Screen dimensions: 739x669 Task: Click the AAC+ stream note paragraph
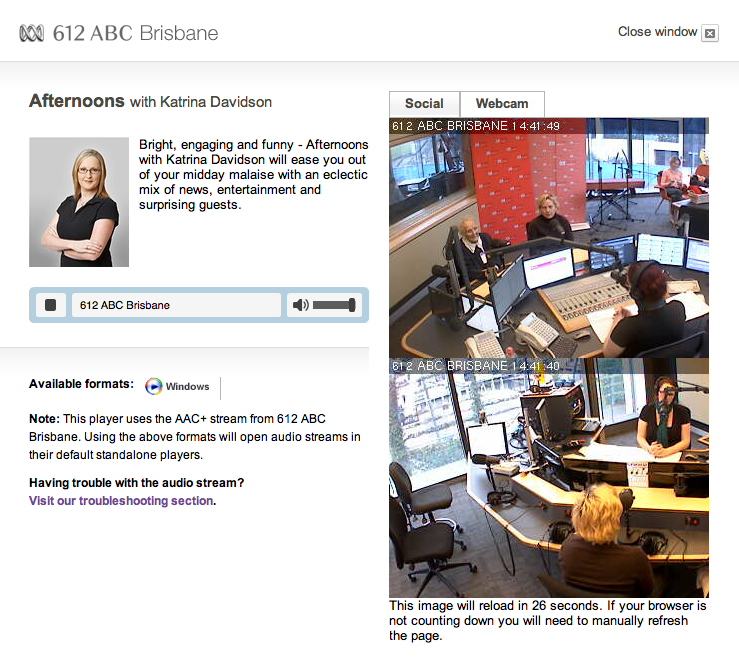click(x=195, y=437)
